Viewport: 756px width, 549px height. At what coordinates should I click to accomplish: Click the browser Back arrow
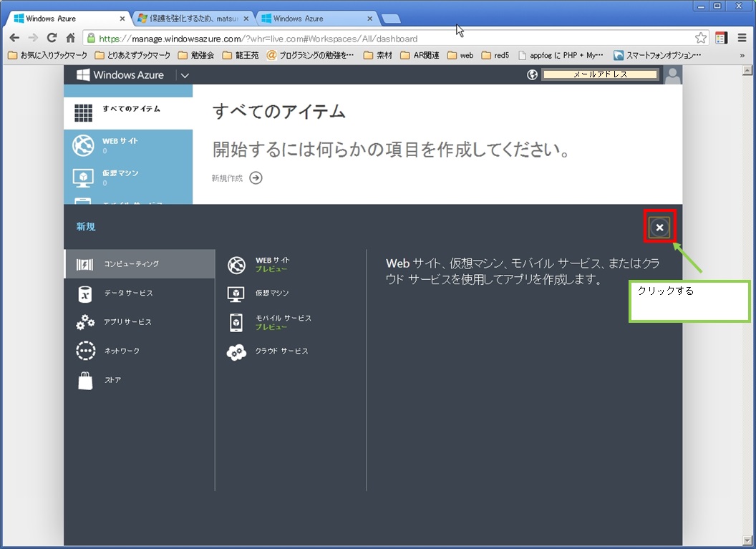[14, 38]
